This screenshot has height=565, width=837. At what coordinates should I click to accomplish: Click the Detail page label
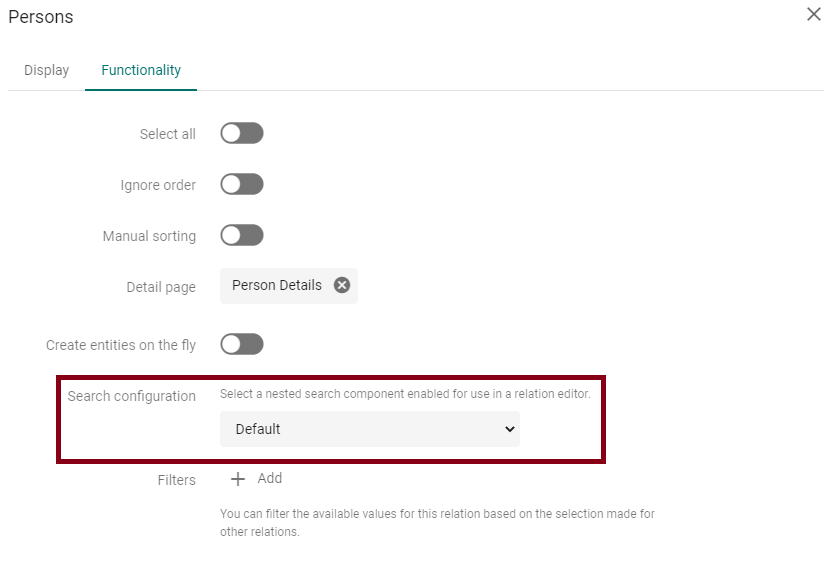(161, 287)
